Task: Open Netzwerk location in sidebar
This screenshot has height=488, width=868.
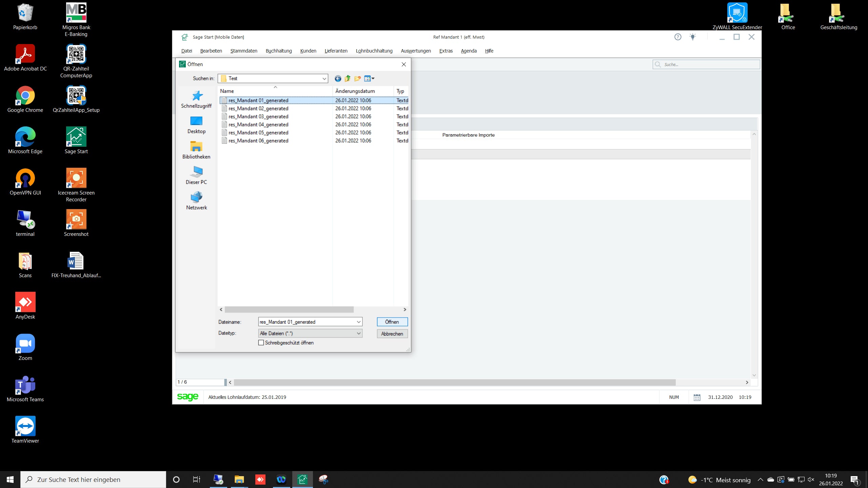Action: click(196, 201)
